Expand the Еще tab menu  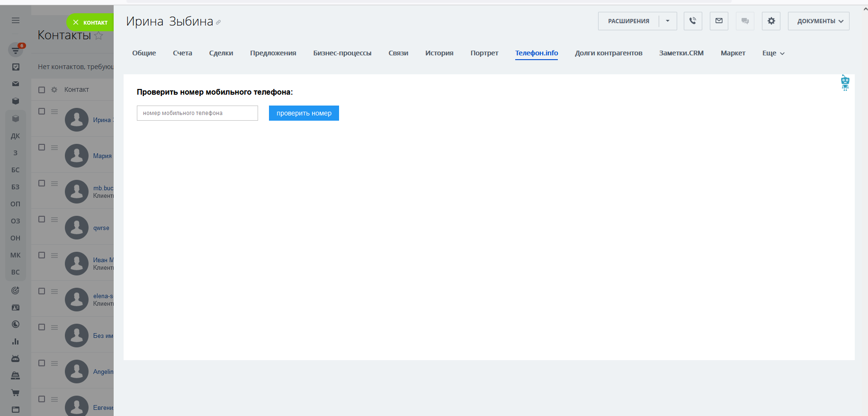coord(773,53)
